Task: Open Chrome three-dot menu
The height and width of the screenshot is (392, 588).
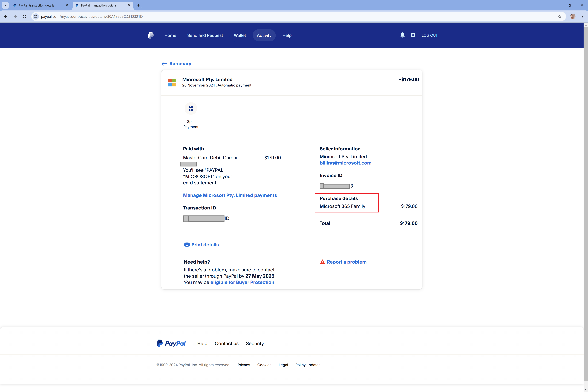Action: 582,16
